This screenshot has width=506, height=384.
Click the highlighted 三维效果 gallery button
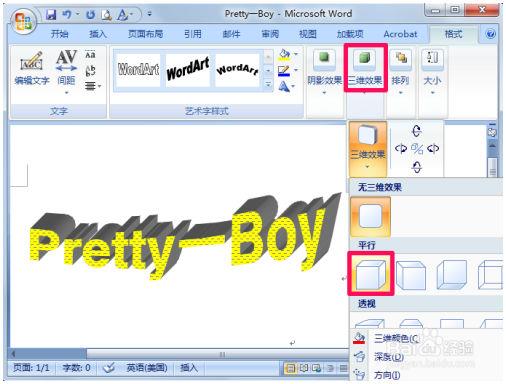click(368, 149)
